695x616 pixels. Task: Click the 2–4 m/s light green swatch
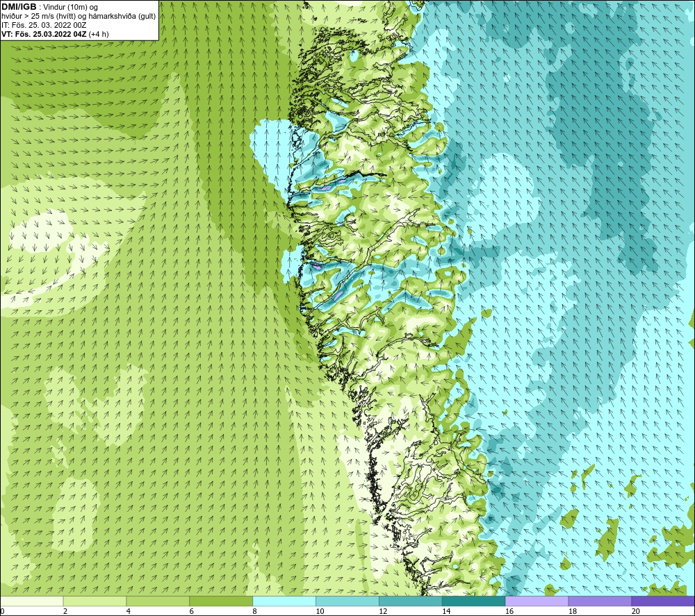[x=95, y=601]
